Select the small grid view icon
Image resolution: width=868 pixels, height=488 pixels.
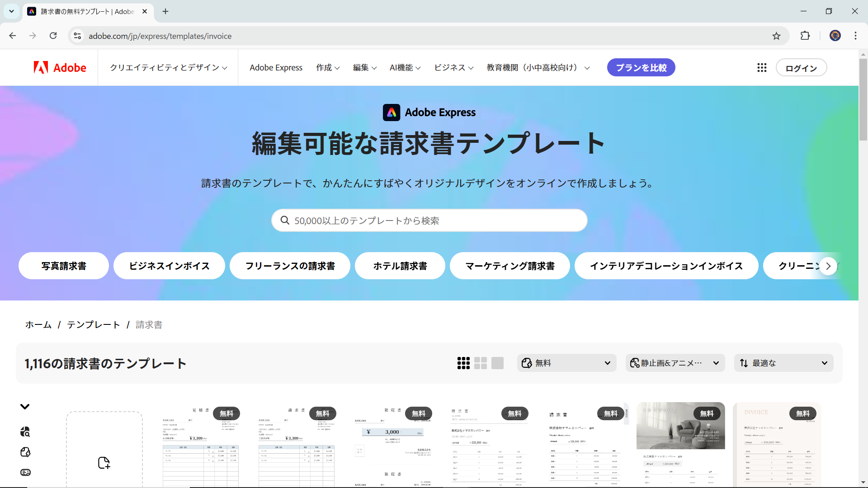[463, 363]
